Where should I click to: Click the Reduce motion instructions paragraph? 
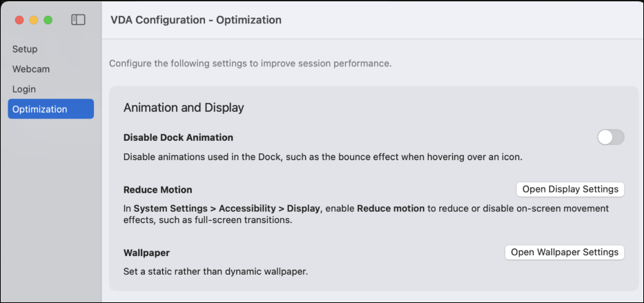pos(366,214)
